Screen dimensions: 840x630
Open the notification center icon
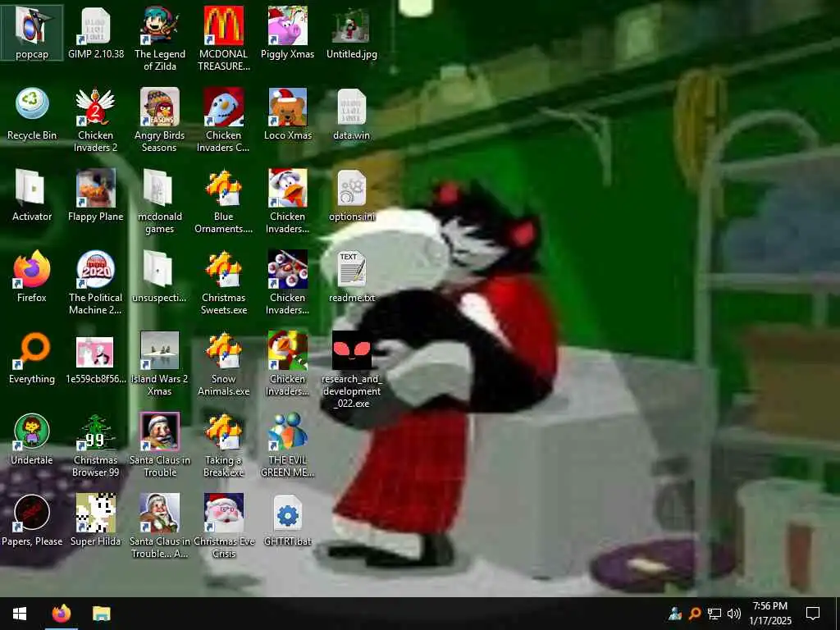(813, 614)
